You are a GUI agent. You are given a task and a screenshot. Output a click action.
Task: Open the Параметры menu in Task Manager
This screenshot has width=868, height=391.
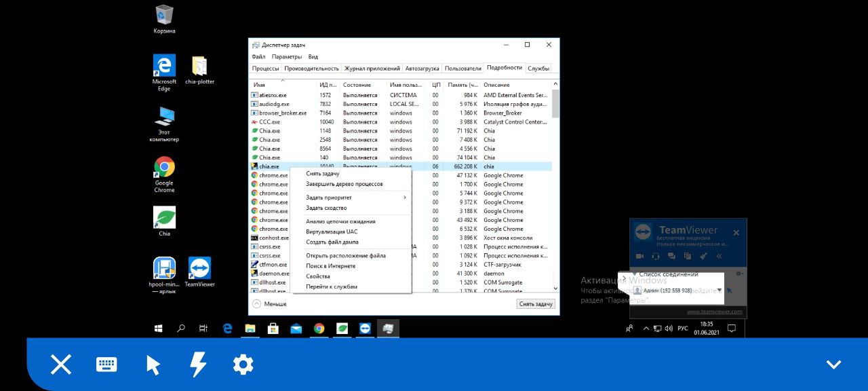pyautogui.click(x=287, y=57)
